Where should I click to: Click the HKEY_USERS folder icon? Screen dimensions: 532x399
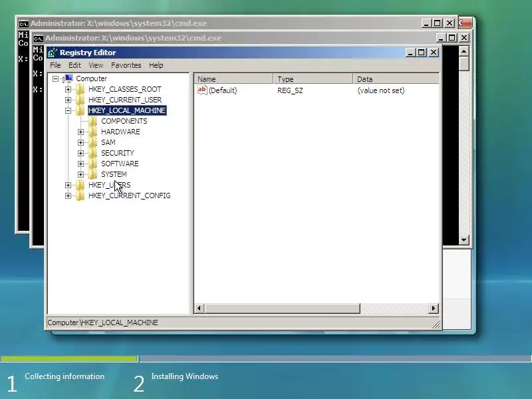click(80, 185)
